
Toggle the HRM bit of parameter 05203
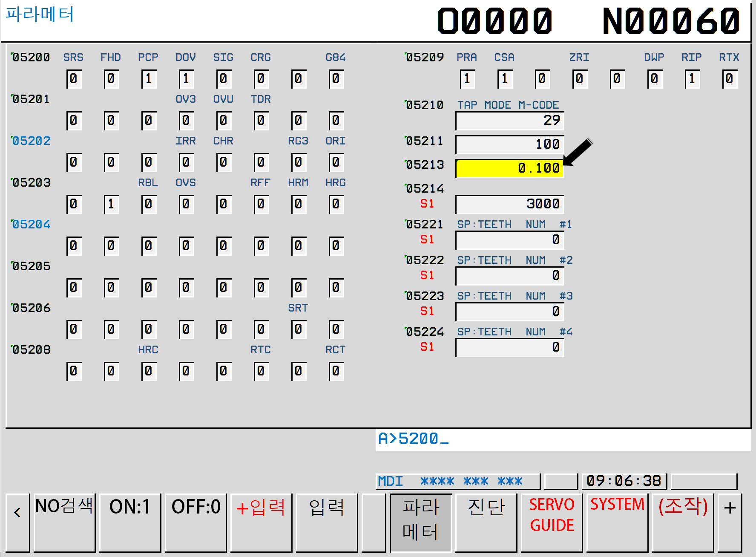[299, 204]
